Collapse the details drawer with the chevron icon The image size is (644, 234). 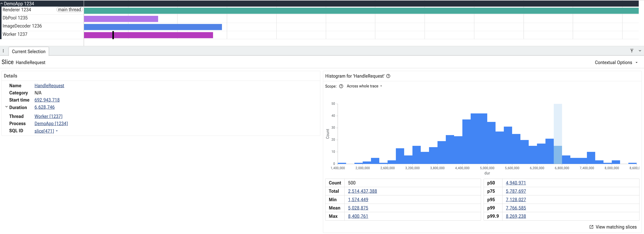(x=640, y=51)
